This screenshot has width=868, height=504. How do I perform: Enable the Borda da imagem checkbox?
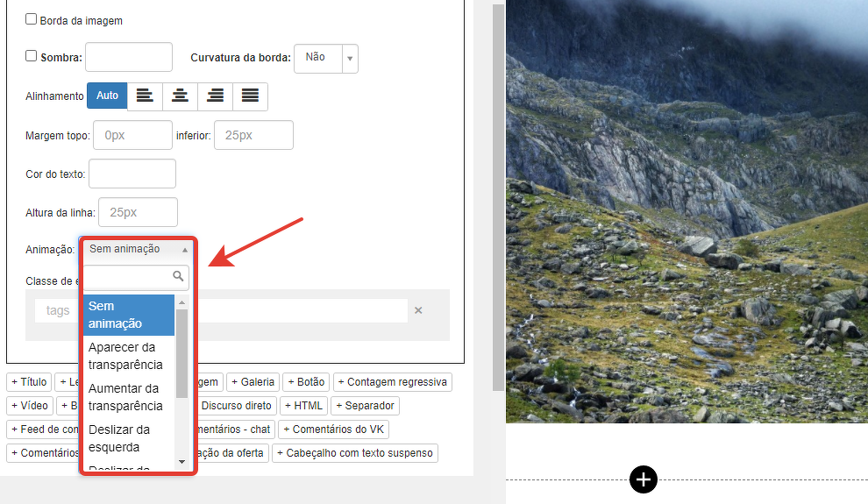click(x=32, y=19)
